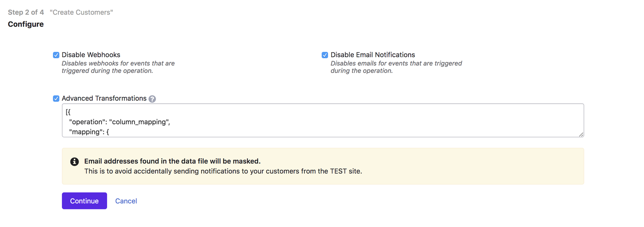Place cursor on the "mapping": { line
This screenshot has height=227, width=644.
[89, 132]
